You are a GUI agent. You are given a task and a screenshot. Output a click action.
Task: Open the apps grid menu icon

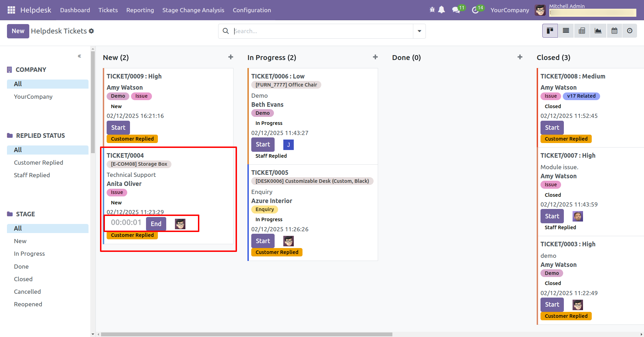click(x=11, y=10)
